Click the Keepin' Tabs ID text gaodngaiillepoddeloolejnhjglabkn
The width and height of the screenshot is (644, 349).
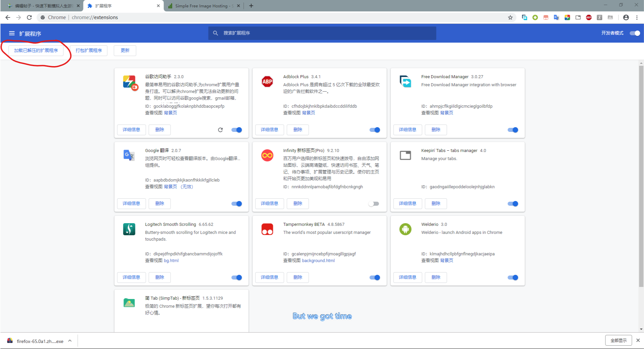point(462,187)
